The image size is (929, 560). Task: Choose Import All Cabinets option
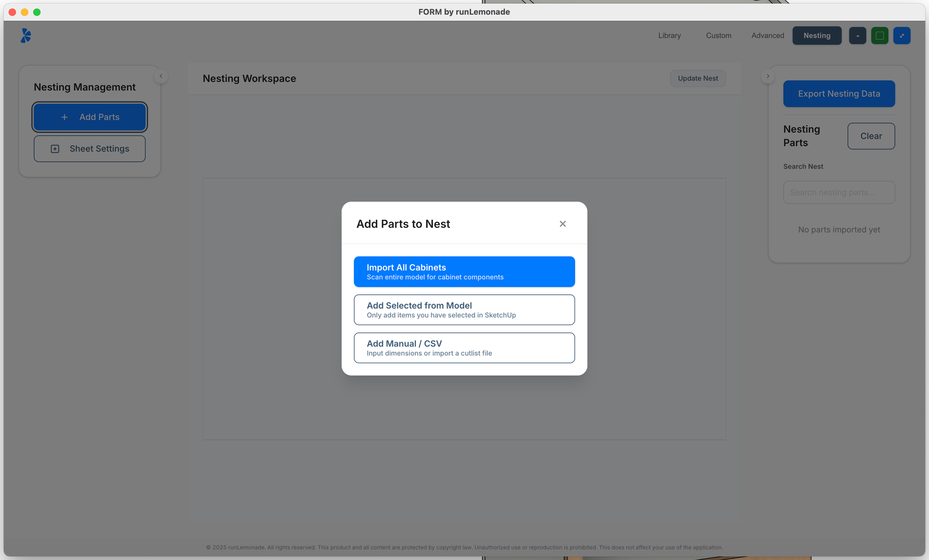464,272
